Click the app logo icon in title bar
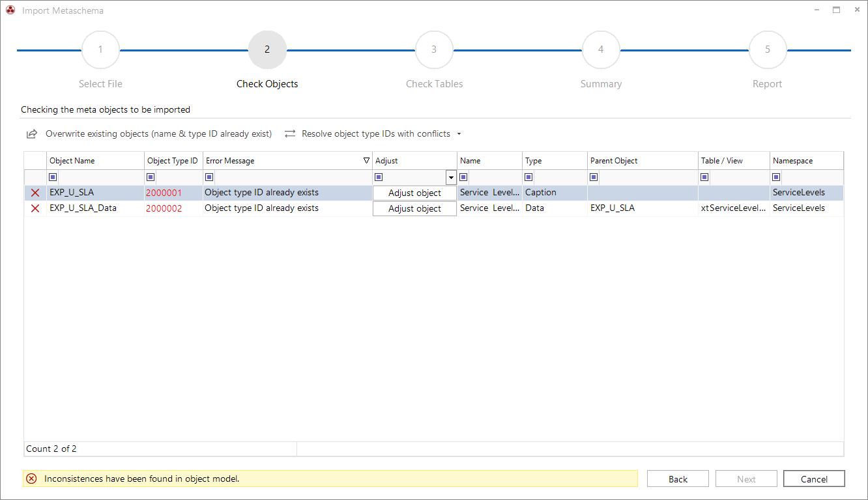The width and height of the screenshot is (868, 500). click(10, 10)
